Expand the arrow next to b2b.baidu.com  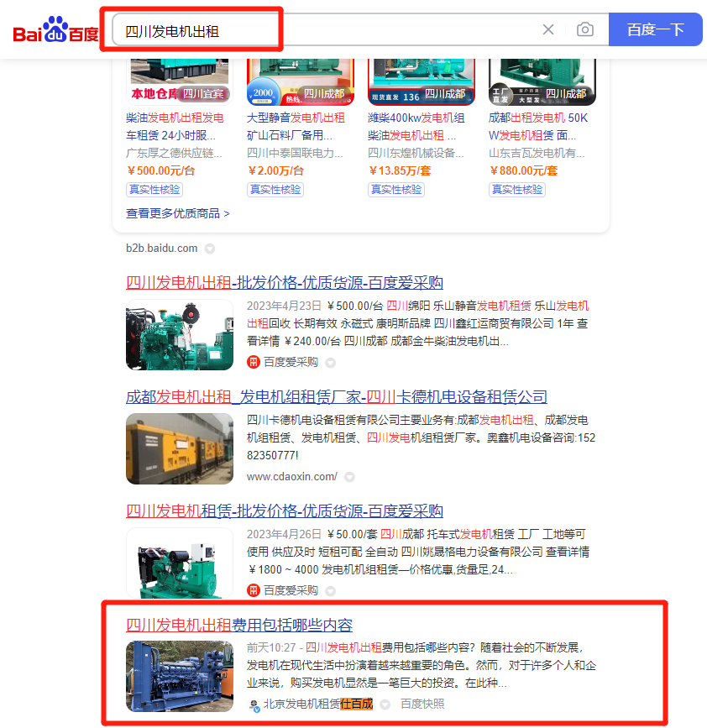(210, 249)
